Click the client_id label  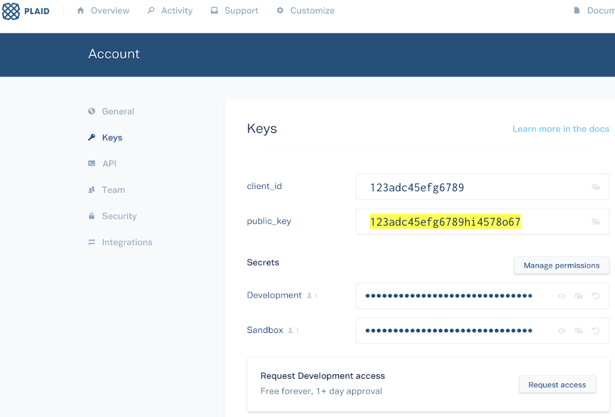[264, 186]
